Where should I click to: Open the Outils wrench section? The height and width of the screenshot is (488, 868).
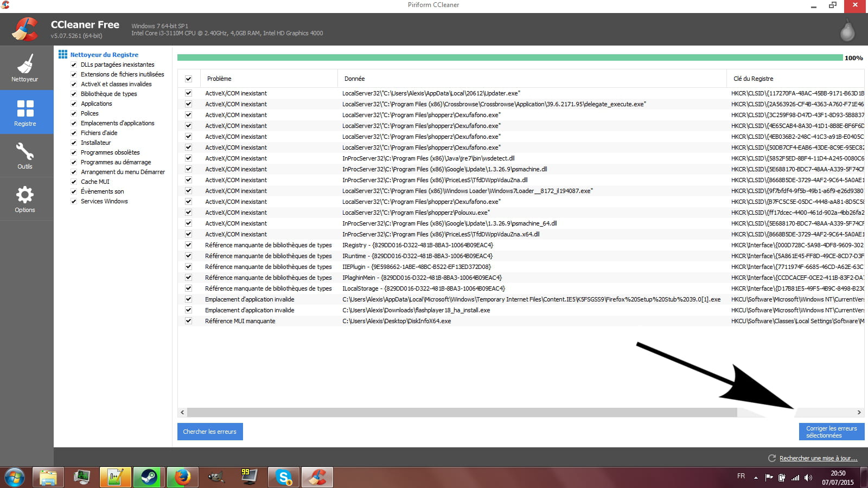pos(25,156)
